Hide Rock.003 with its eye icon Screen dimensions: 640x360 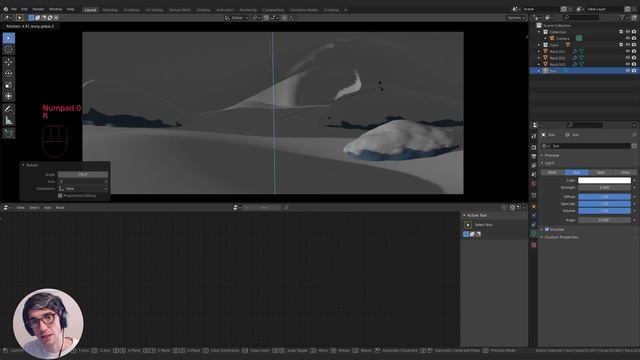[628, 64]
